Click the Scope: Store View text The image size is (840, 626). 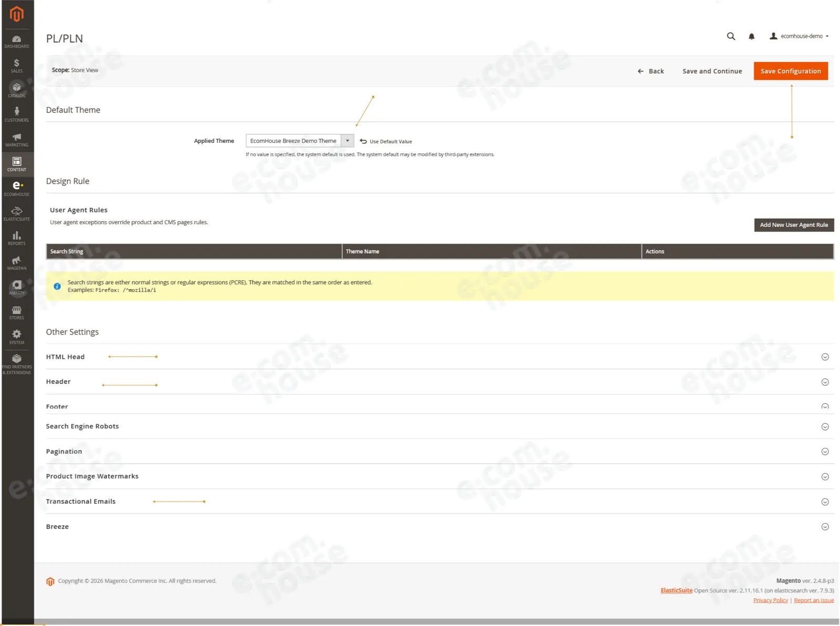[75, 70]
